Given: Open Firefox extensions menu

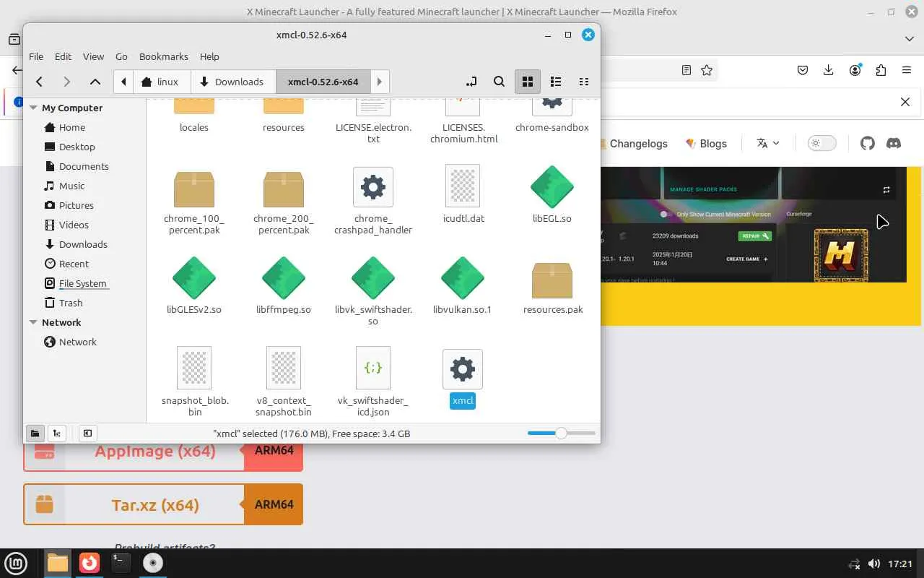Looking at the screenshot, I should (881, 70).
